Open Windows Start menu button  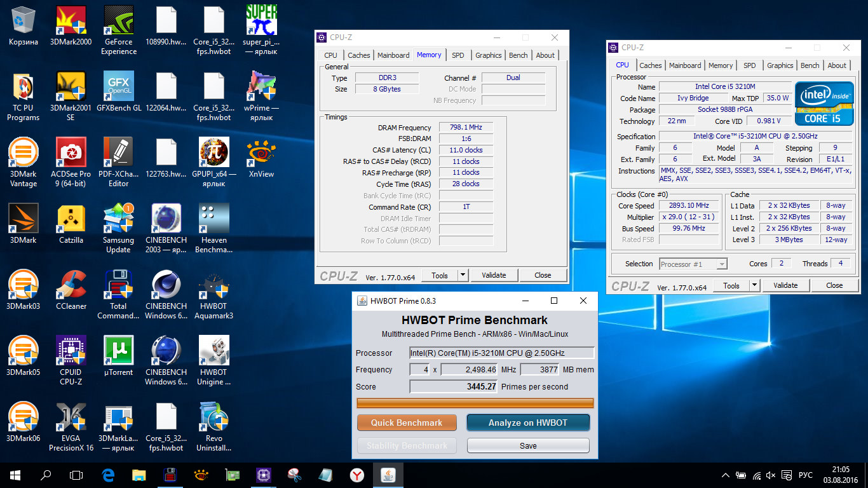coord(15,475)
